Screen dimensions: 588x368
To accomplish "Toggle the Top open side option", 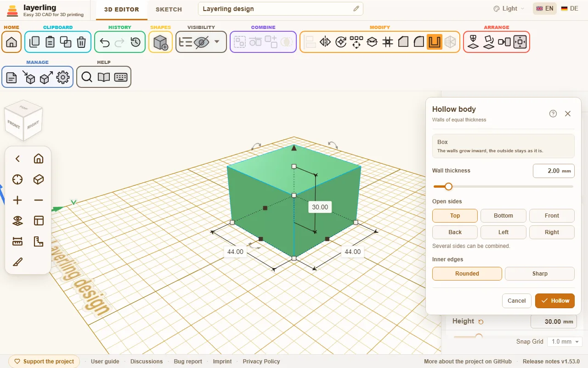I will coord(455,216).
